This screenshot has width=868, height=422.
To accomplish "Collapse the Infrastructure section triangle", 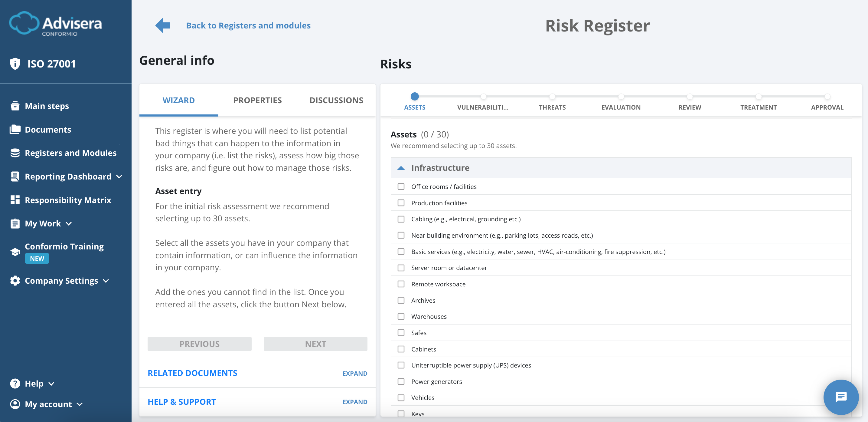I will point(401,168).
